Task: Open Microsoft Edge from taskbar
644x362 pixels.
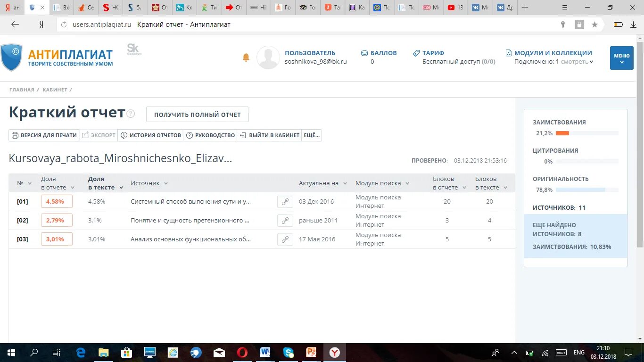Action: (x=81, y=353)
